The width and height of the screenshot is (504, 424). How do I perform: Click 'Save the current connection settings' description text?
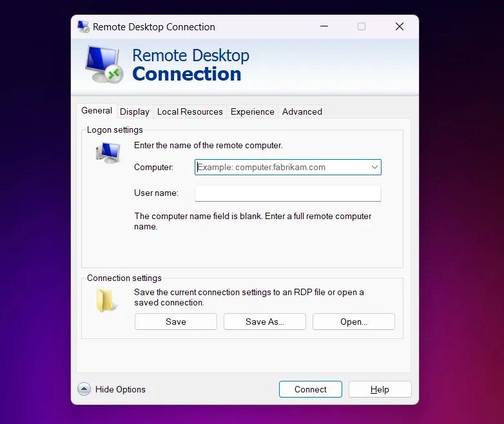point(249,297)
